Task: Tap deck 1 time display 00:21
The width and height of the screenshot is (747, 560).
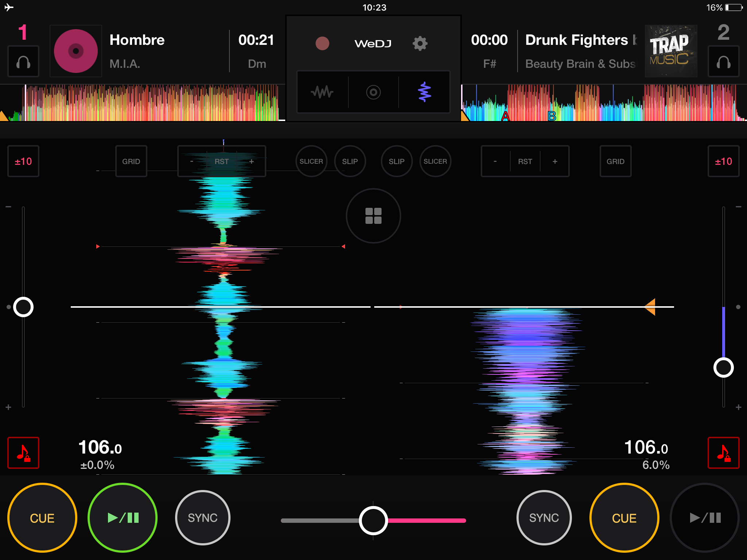Action: pos(256,40)
